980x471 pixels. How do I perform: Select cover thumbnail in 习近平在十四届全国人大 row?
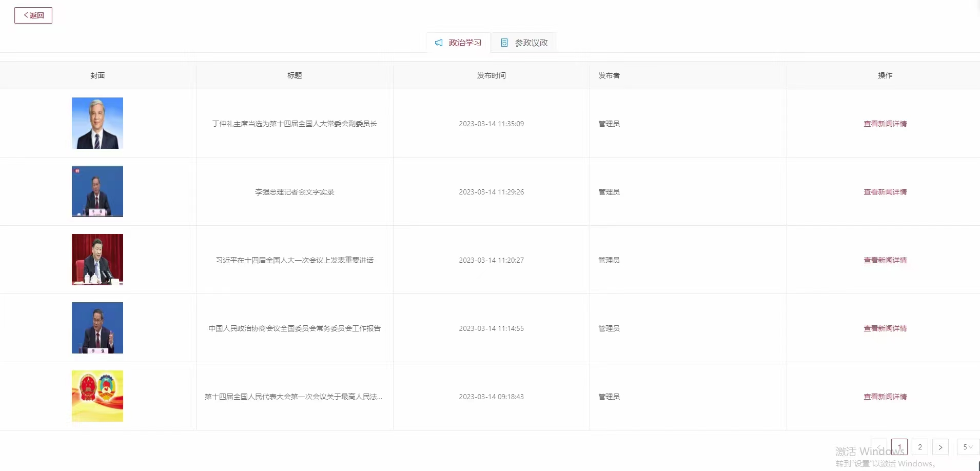[97, 260]
